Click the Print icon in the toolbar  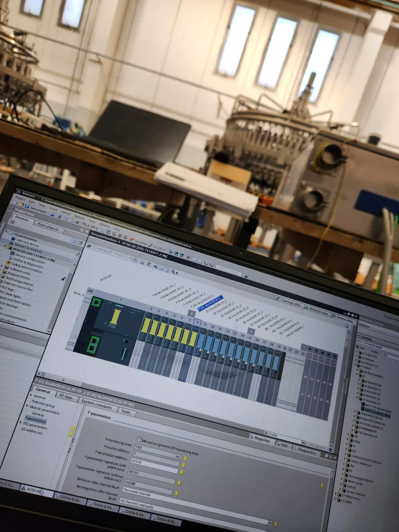[x=52, y=215]
